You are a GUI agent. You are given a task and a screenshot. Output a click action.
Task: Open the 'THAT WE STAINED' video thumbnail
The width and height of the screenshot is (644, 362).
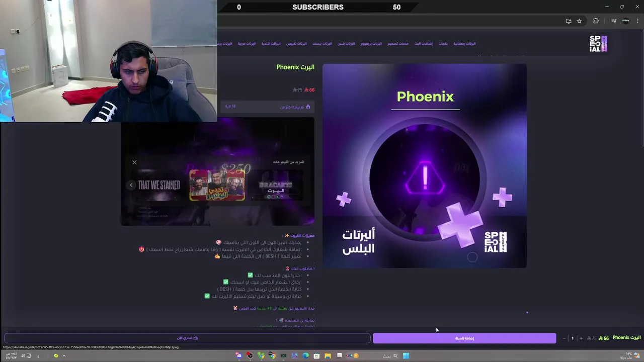(x=159, y=185)
